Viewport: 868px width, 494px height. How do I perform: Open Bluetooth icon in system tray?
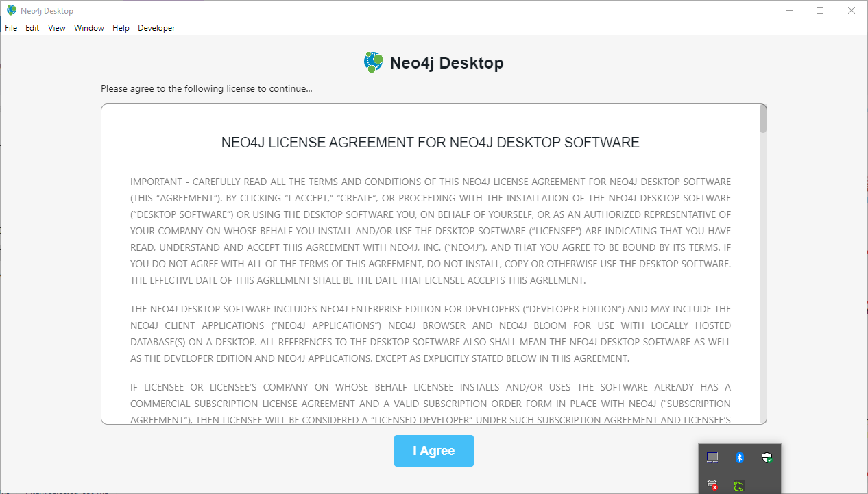(x=740, y=458)
